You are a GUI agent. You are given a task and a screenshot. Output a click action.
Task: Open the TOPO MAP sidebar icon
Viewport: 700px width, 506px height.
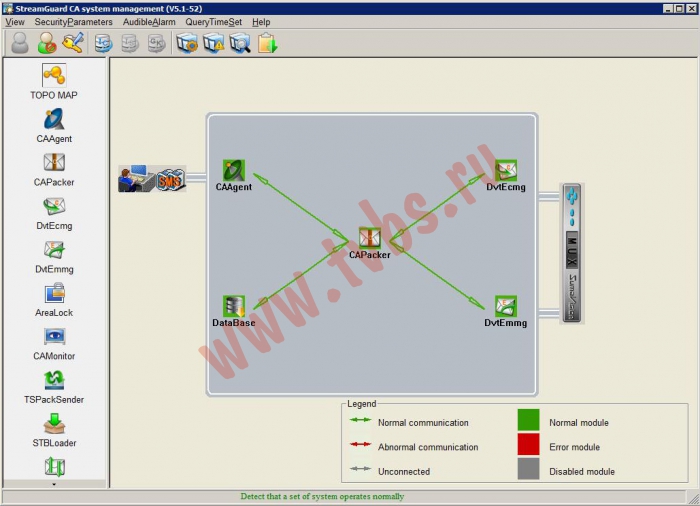coord(54,81)
